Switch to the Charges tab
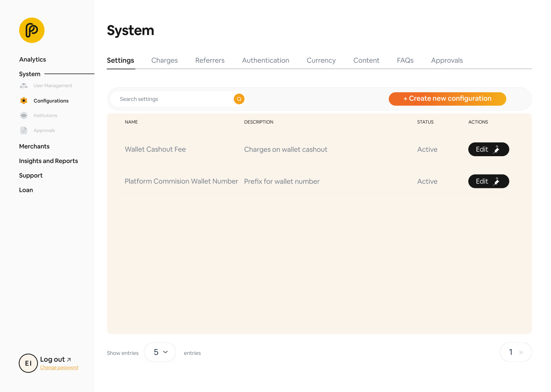Image resolution: width=551 pixels, height=392 pixels. click(x=165, y=60)
